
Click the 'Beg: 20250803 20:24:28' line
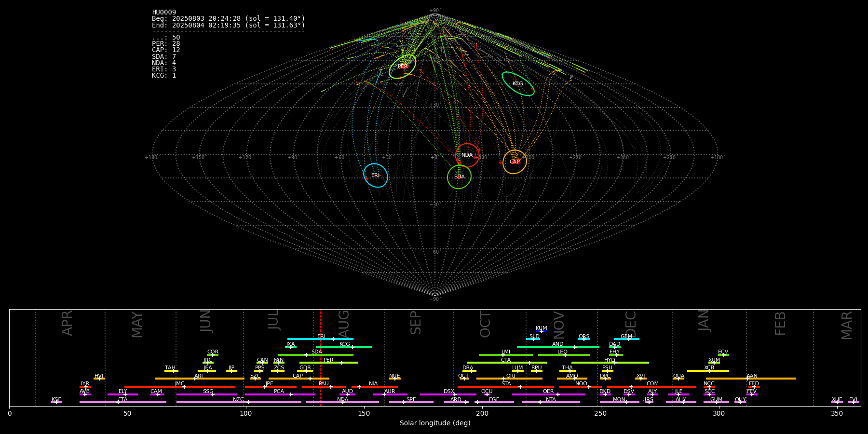coord(229,19)
